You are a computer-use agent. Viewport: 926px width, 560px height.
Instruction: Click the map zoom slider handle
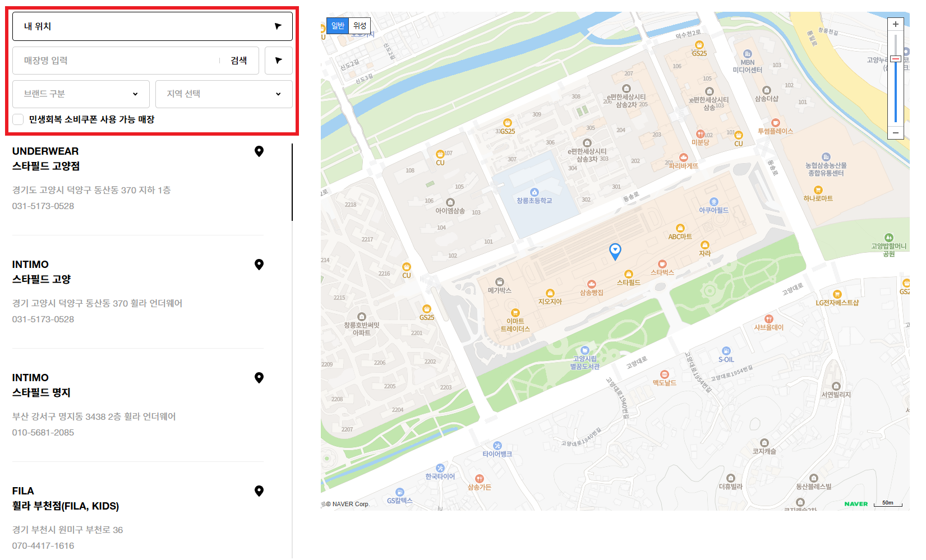pyautogui.click(x=896, y=59)
